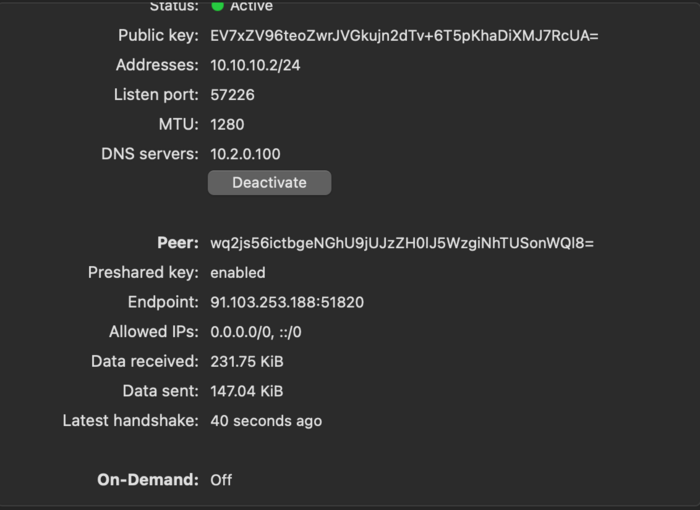Click the bold 'Peer:' section label

(x=178, y=243)
